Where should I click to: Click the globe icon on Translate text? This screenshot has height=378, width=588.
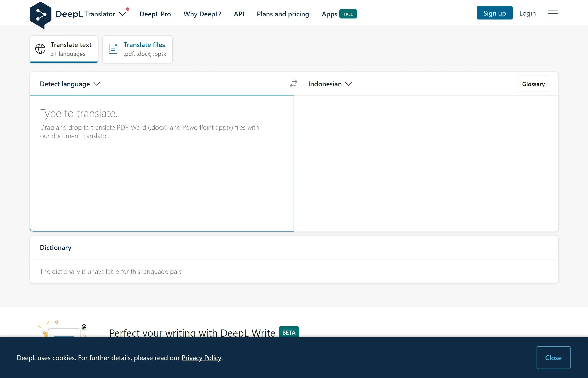(40, 49)
